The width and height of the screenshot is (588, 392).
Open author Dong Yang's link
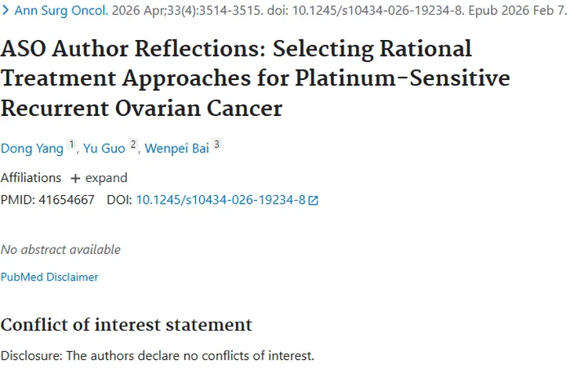click(32, 148)
